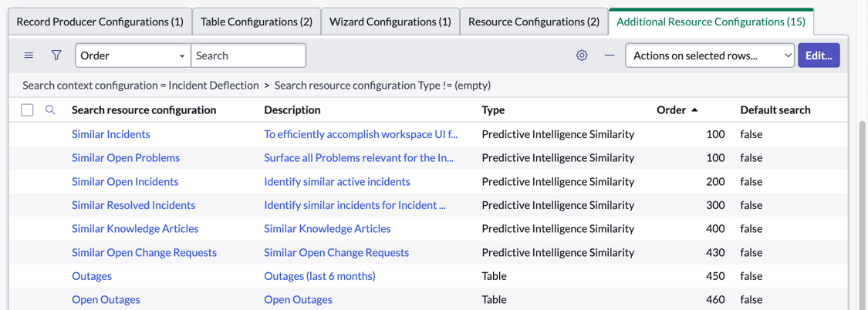Sort by the Description column header
The height and width of the screenshot is (310, 868).
point(292,110)
